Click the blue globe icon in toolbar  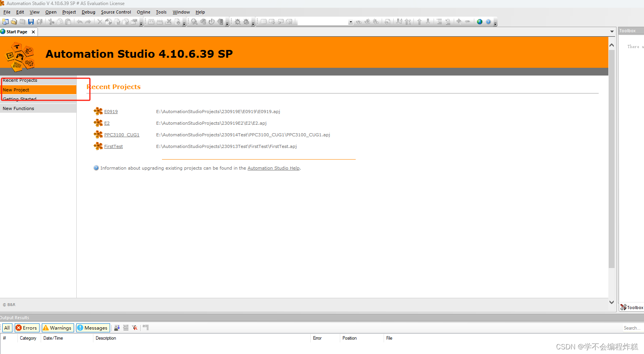coord(480,22)
